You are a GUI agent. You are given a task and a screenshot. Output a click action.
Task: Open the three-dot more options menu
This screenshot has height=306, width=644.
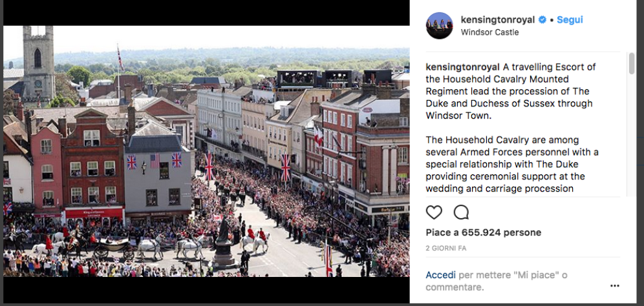pos(614,286)
